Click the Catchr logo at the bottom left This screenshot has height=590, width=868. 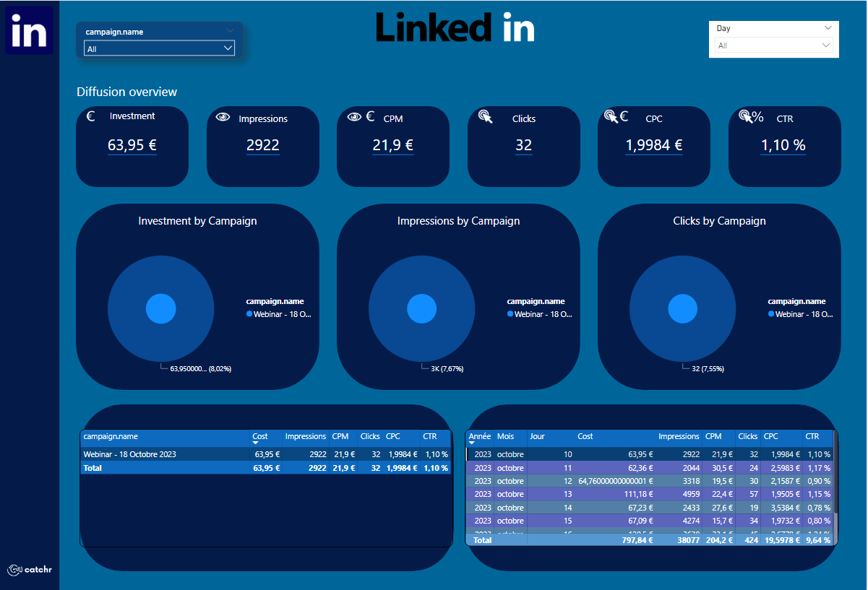pyautogui.click(x=29, y=570)
